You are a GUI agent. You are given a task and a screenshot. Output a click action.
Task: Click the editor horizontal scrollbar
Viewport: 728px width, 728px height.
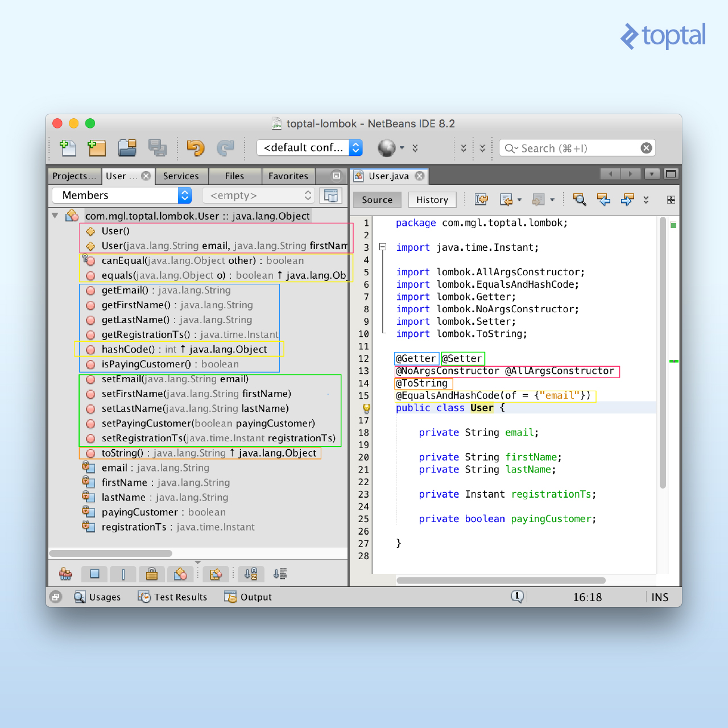click(501, 580)
